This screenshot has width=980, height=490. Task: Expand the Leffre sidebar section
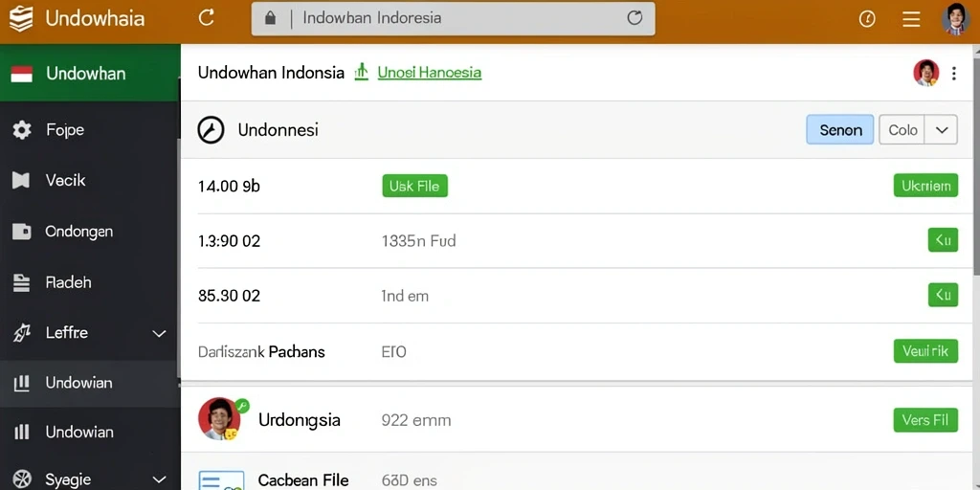[160, 333]
